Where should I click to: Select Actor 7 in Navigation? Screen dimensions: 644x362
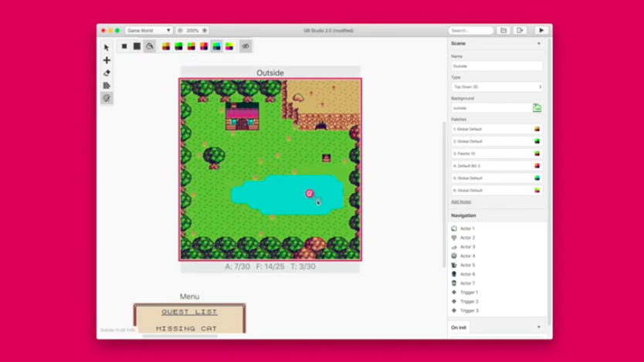click(497, 283)
